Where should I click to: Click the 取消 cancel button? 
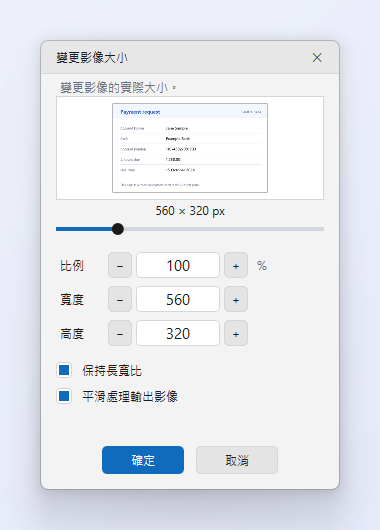coord(237,460)
